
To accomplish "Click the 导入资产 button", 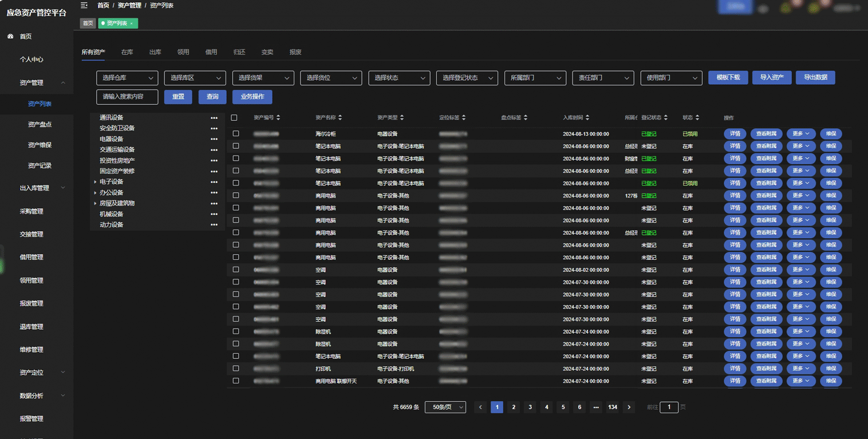I will 772,77.
